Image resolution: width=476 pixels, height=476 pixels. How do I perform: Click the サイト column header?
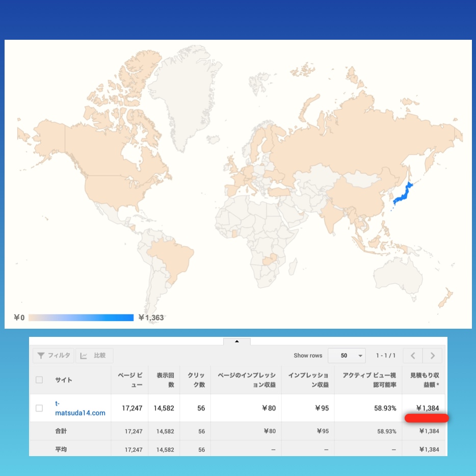coord(64,380)
